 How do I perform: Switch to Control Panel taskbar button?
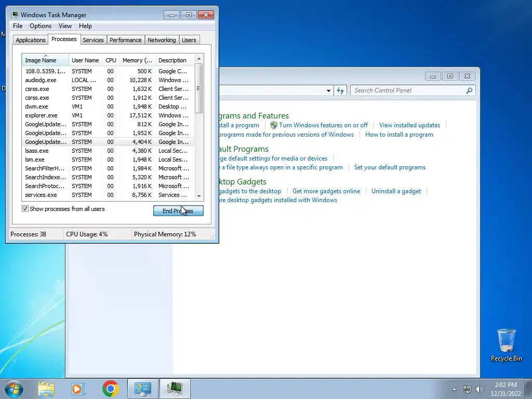pyautogui.click(x=142, y=389)
